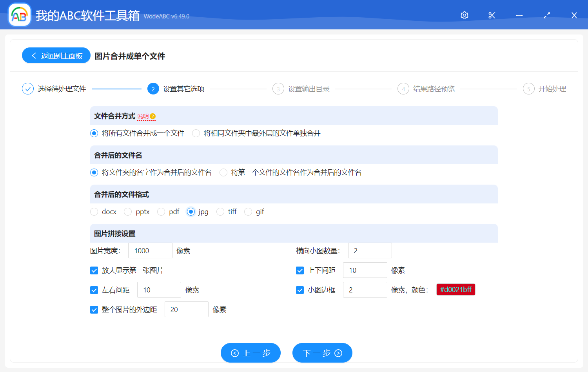Click the scissors icon in title bar
Viewport: 588px width, 372px height.
pyautogui.click(x=492, y=15)
